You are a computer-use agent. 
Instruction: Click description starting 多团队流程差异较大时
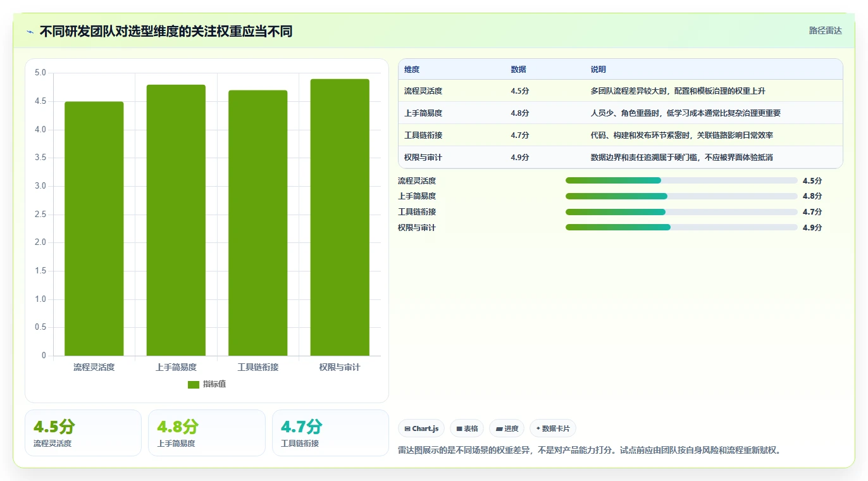pos(678,91)
